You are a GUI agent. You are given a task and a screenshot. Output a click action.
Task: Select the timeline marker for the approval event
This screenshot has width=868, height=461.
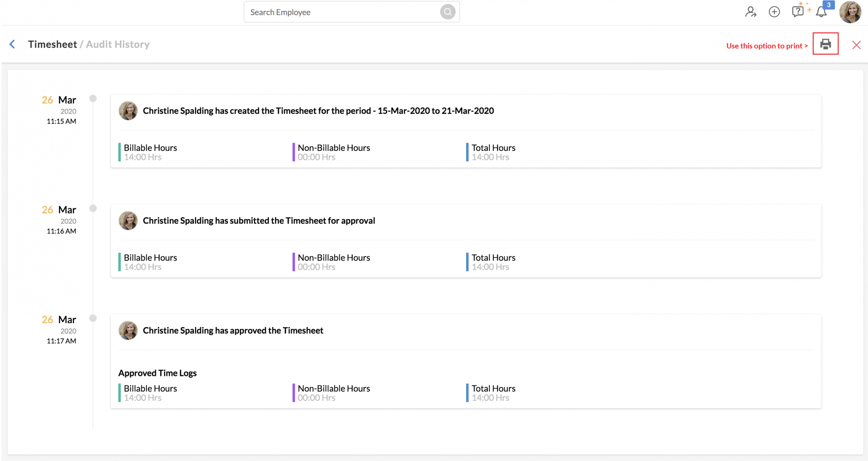pyautogui.click(x=93, y=317)
